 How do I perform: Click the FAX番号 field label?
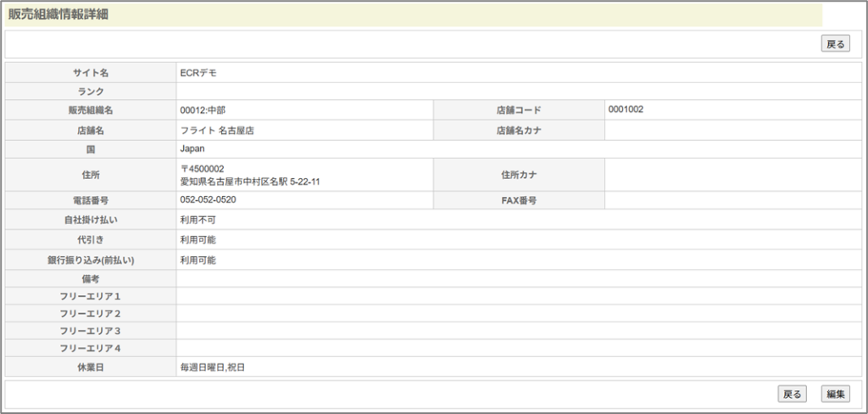(x=519, y=201)
